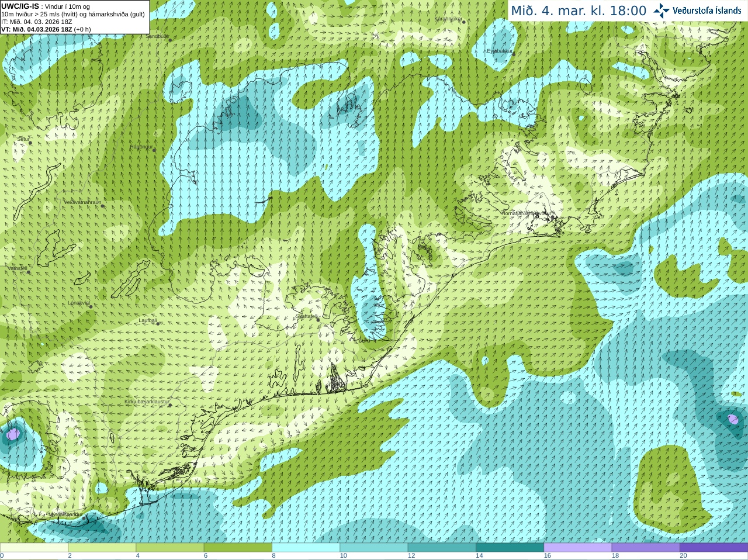The height and width of the screenshot is (560, 748).
Task: Select the 8–10 m/s legend color
Action: 306,548
